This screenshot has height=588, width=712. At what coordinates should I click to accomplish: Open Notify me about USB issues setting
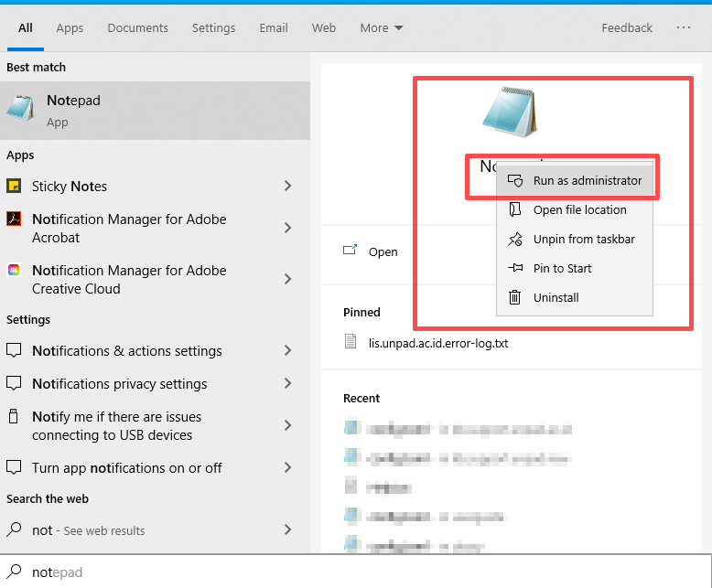tap(117, 425)
